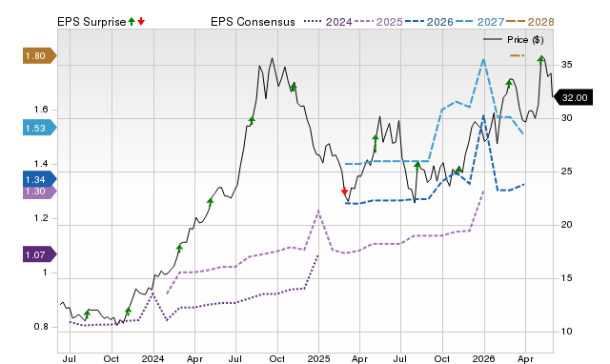610x364 pixels.
Task: Click the red down arrow in EPS Surprise legend
Action: click(x=141, y=22)
